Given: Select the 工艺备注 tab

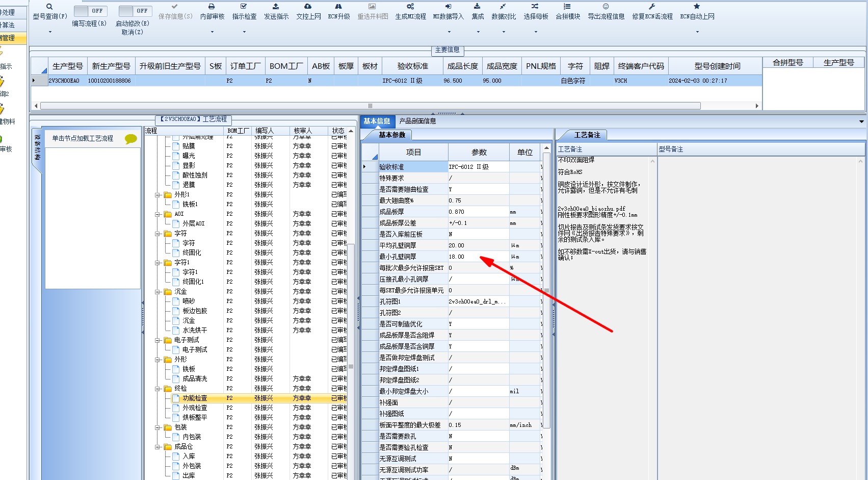Looking at the screenshot, I should click(x=587, y=135).
